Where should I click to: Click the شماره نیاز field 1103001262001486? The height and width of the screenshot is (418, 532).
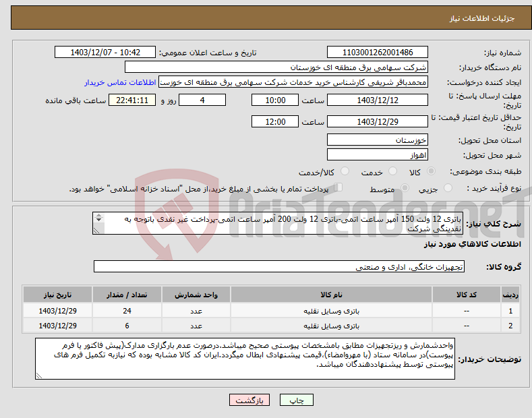coord(378,53)
